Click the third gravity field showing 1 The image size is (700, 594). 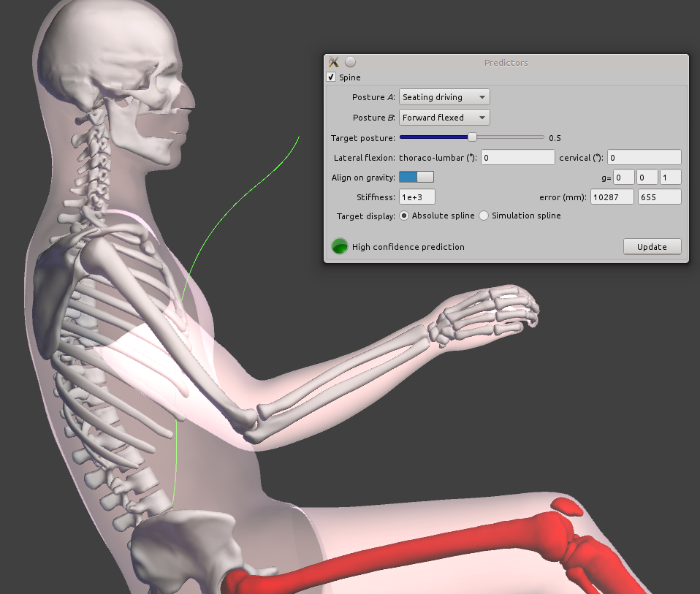(671, 177)
